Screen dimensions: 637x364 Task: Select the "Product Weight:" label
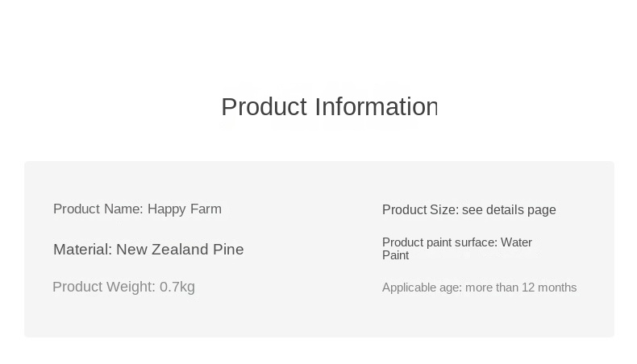(103, 287)
